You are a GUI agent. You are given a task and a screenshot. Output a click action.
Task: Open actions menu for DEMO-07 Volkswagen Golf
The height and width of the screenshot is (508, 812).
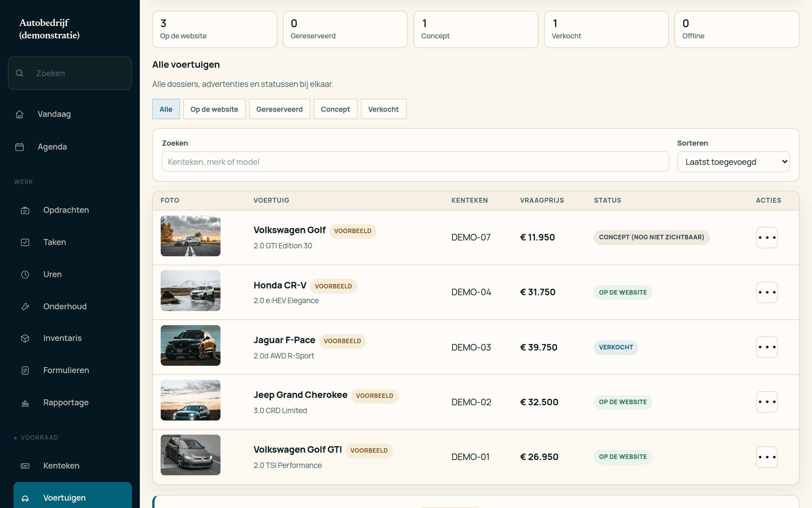767,238
